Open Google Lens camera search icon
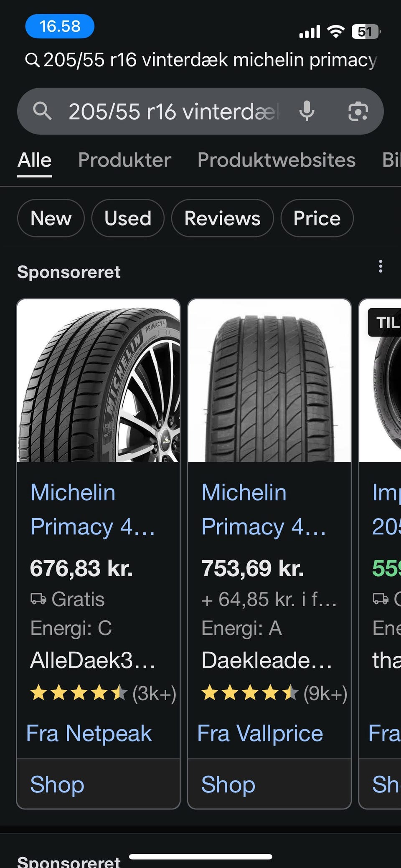This screenshot has width=401, height=868. tap(358, 111)
